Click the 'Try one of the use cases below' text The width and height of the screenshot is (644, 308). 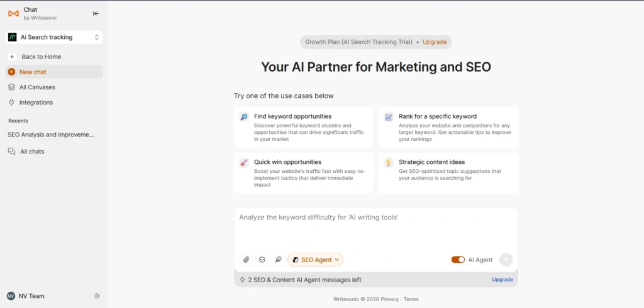[284, 96]
